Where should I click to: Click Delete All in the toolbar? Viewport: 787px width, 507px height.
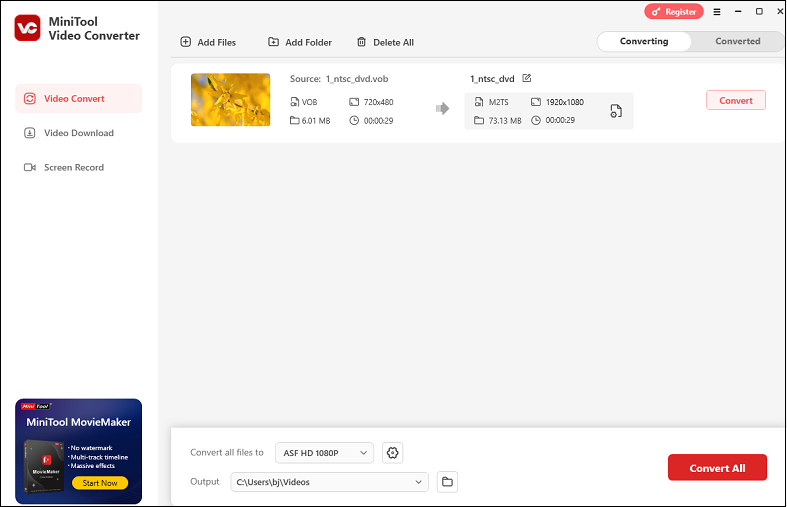[x=385, y=42]
